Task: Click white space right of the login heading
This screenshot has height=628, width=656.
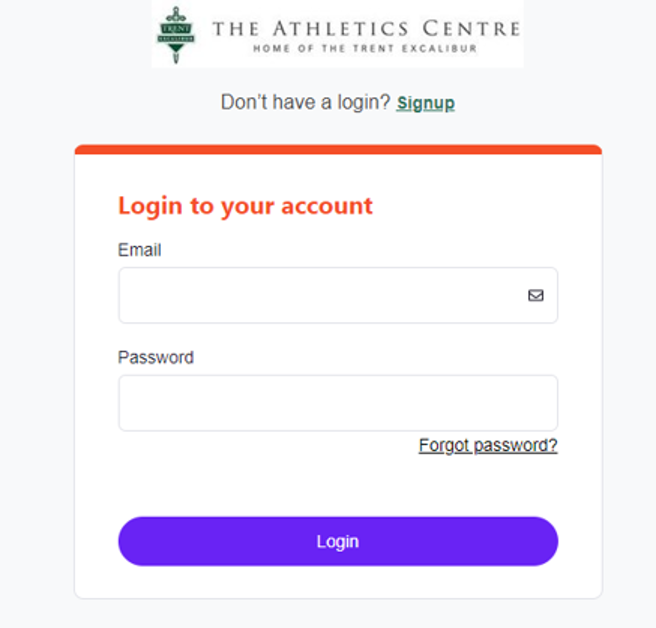Action: 480,206
